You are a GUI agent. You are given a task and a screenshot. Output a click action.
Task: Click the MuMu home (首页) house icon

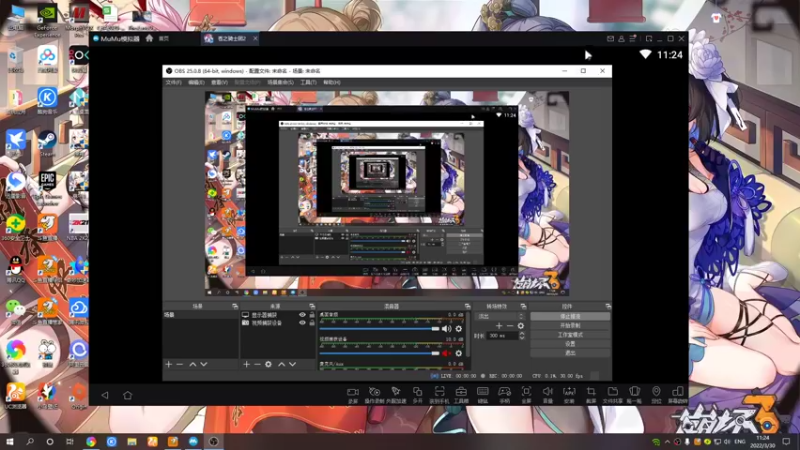click(x=149, y=38)
